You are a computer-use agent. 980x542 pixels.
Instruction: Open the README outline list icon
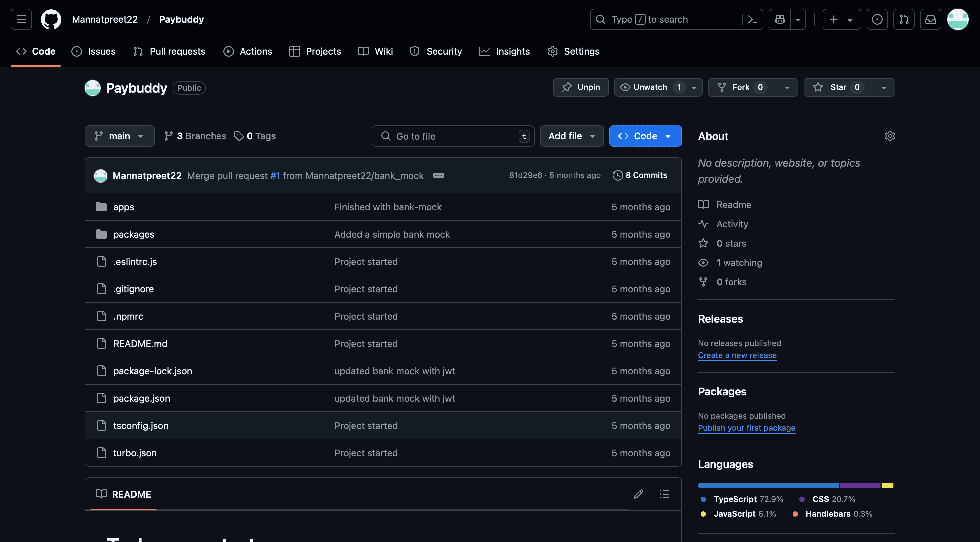coord(665,494)
